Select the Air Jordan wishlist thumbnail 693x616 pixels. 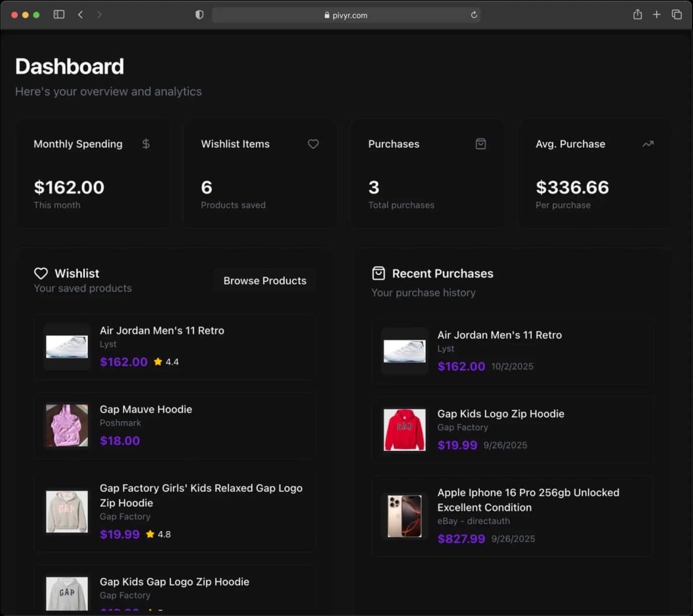coord(67,347)
